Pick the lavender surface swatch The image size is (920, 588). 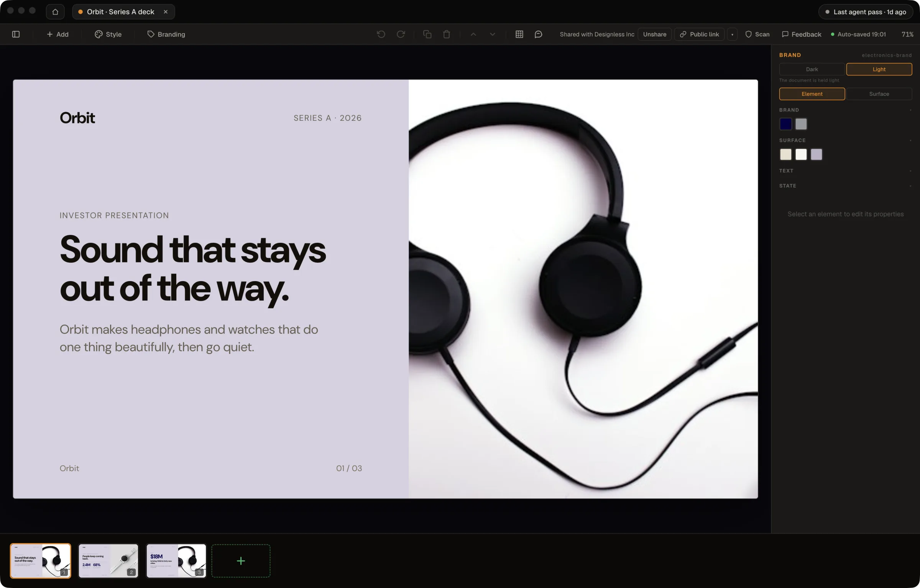click(816, 154)
